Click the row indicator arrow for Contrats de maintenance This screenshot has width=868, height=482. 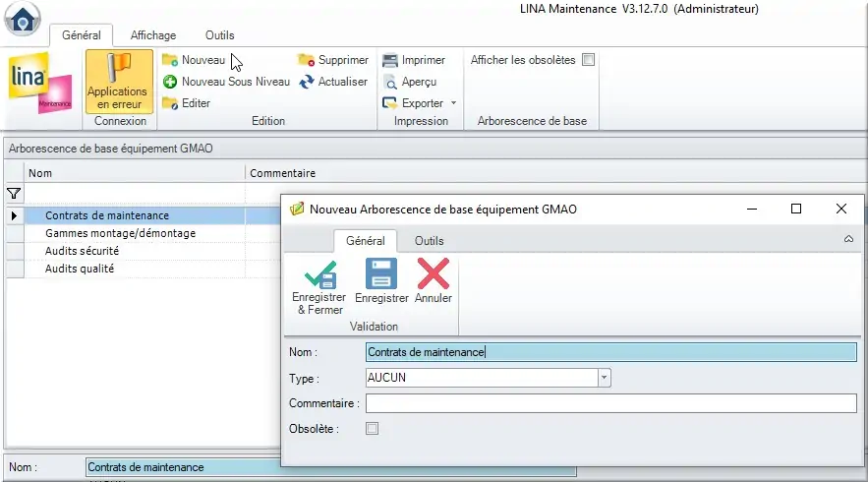pyautogui.click(x=14, y=215)
